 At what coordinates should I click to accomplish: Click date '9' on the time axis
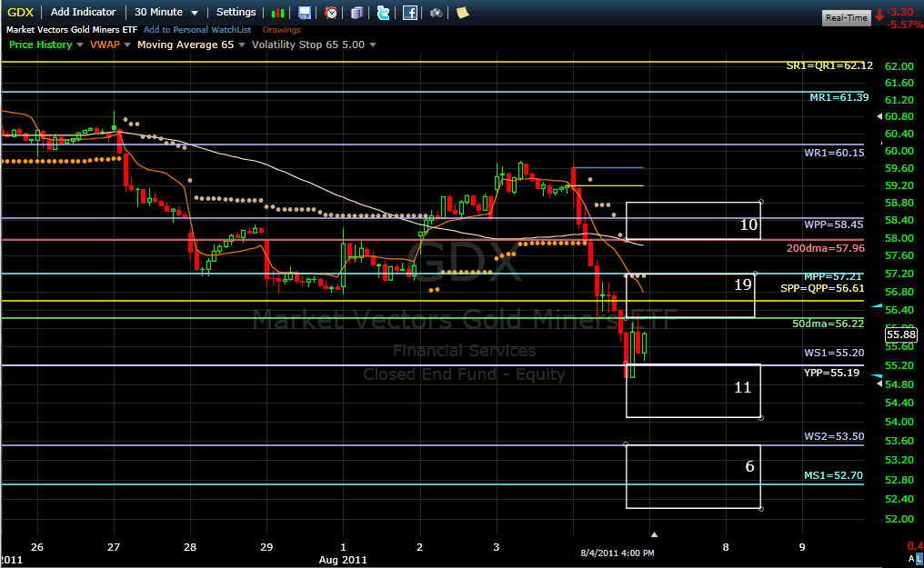[802, 547]
